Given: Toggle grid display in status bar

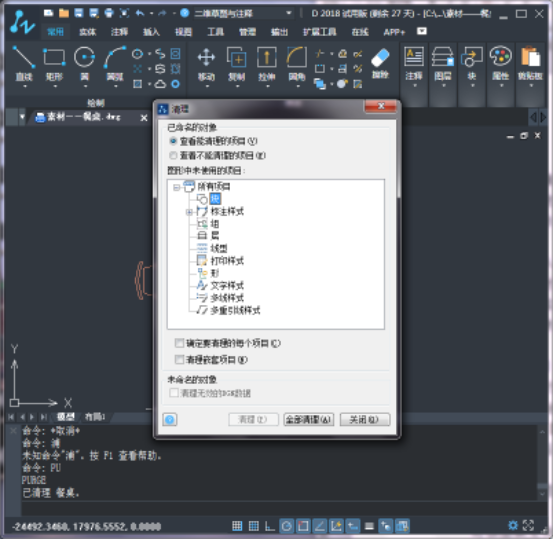Looking at the screenshot, I should pyautogui.click(x=253, y=526).
